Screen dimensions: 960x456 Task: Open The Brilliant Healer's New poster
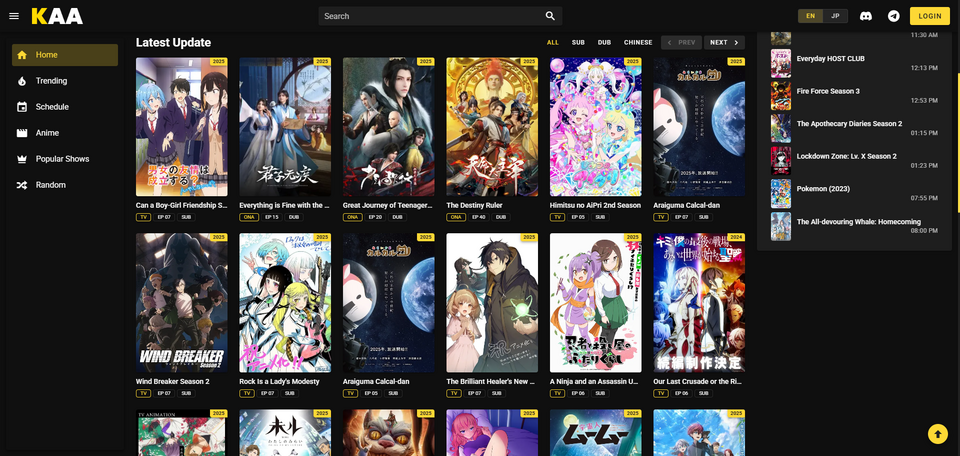[492, 302]
